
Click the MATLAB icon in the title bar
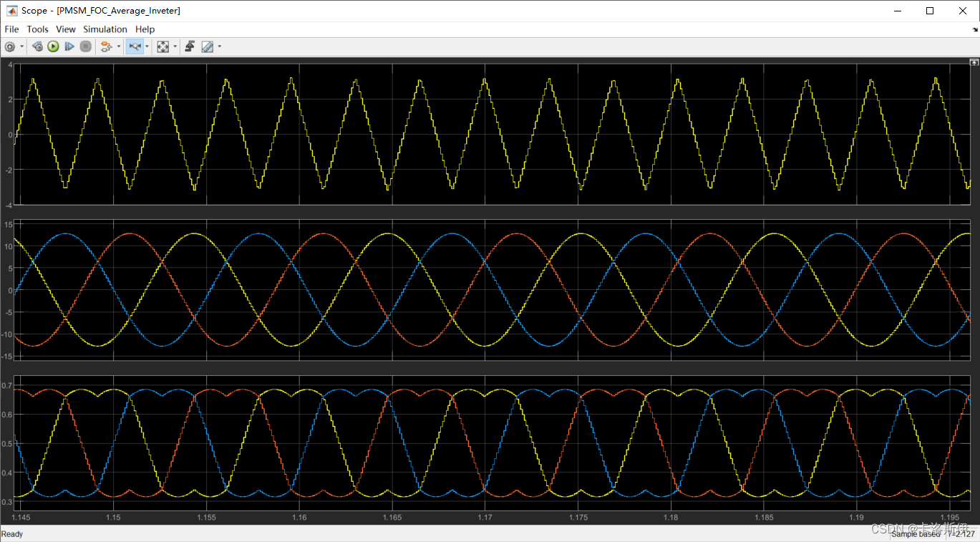tap(11, 11)
